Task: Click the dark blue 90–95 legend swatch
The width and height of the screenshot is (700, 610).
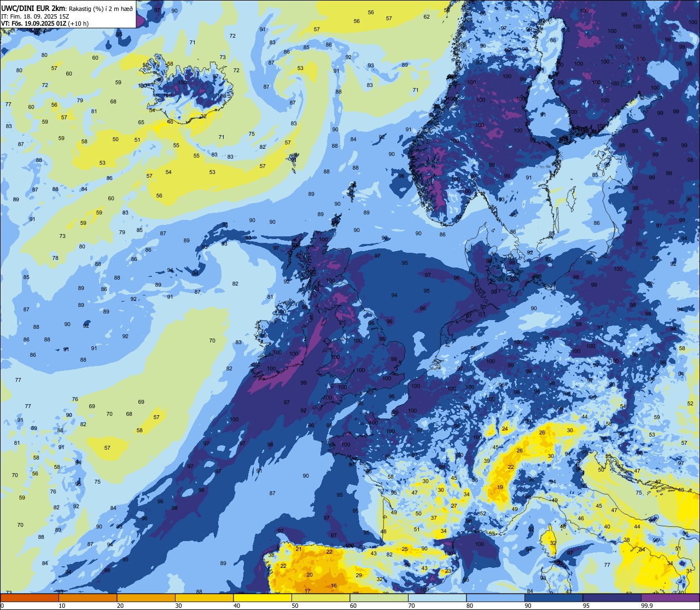Action: (x=554, y=597)
